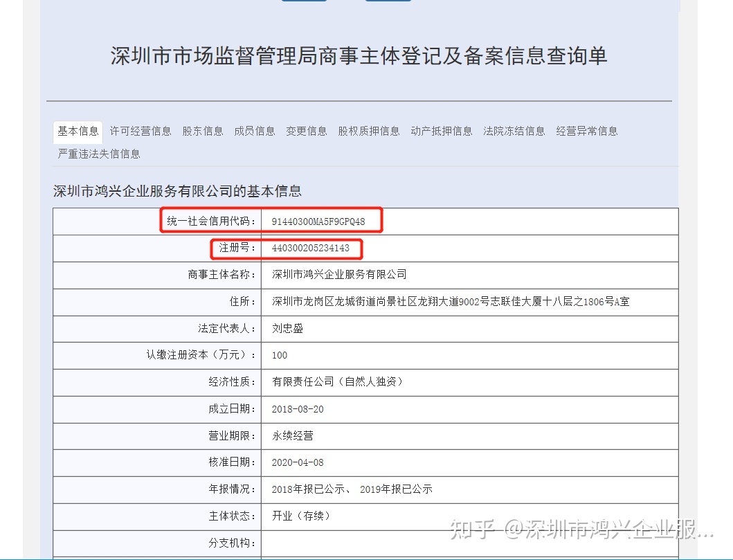The height and width of the screenshot is (560, 733).
Task: Switch to the 经营异常信息 tab
Action: 587,131
